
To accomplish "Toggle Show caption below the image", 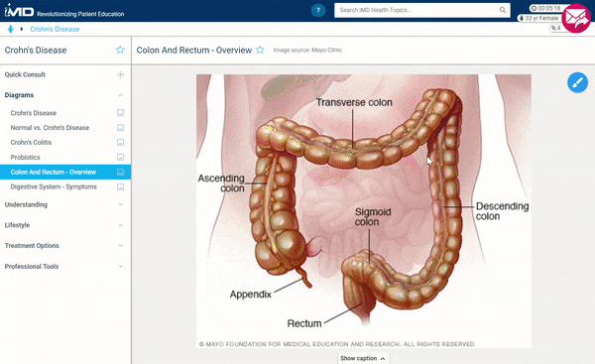I will pos(363,358).
